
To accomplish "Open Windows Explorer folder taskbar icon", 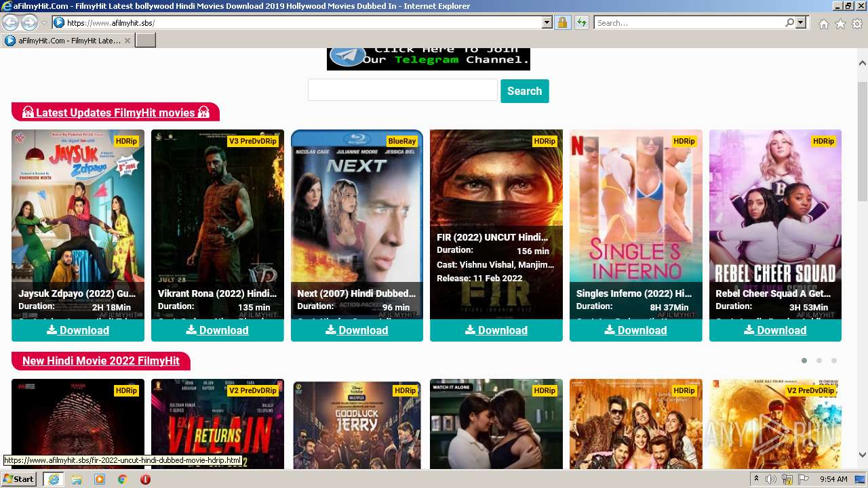I will (x=77, y=479).
